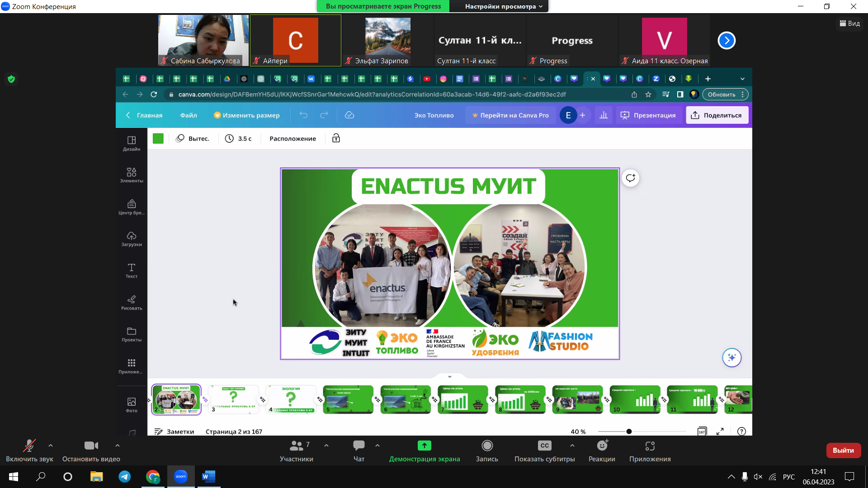Add a collaborator with the plus icon
The width and height of the screenshot is (868, 488).
tap(583, 115)
